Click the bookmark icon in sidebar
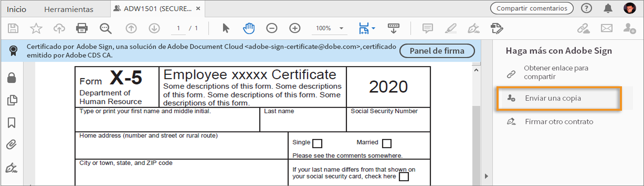This screenshot has height=186, width=644. (12, 123)
